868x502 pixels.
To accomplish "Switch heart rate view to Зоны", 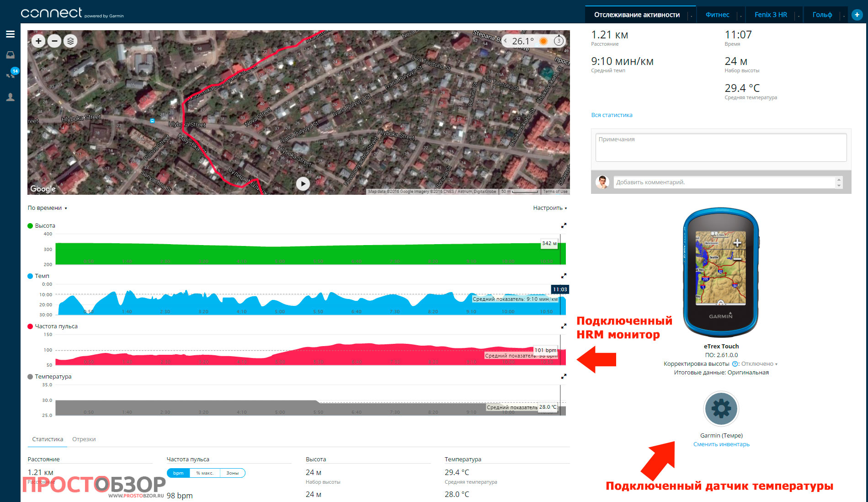I will coord(232,473).
